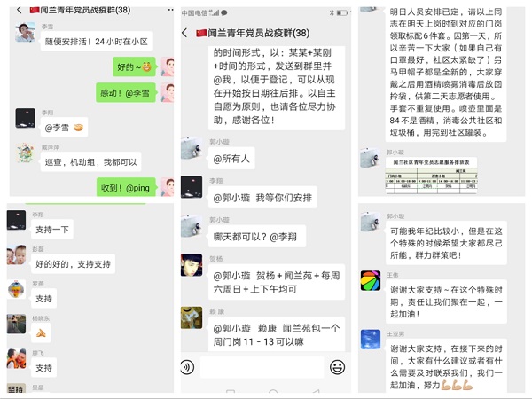The width and height of the screenshot is (532, 399).
Task: Click the message text input field
Action: click(x=262, y=367)
